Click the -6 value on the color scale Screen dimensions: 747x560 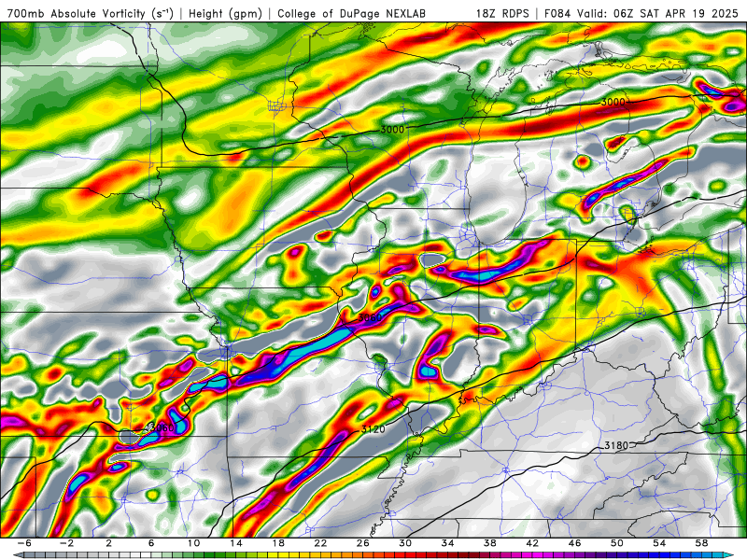coord(24,543)
